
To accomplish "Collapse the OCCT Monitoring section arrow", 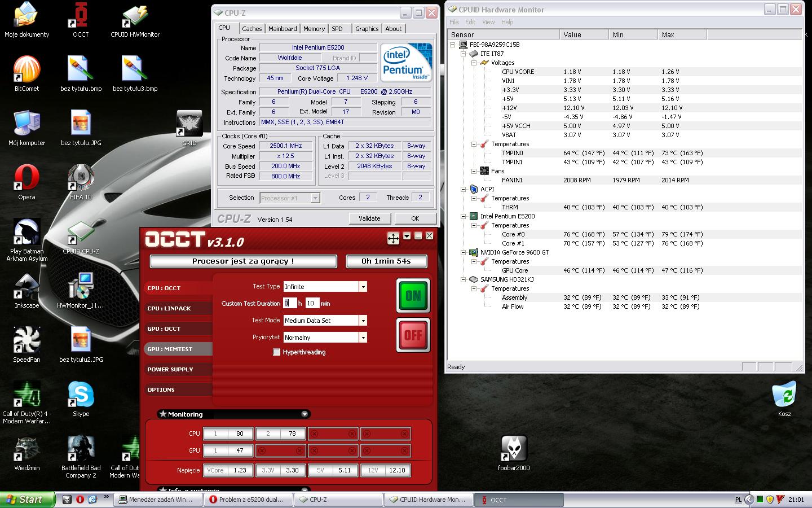I will pos(304,414).
